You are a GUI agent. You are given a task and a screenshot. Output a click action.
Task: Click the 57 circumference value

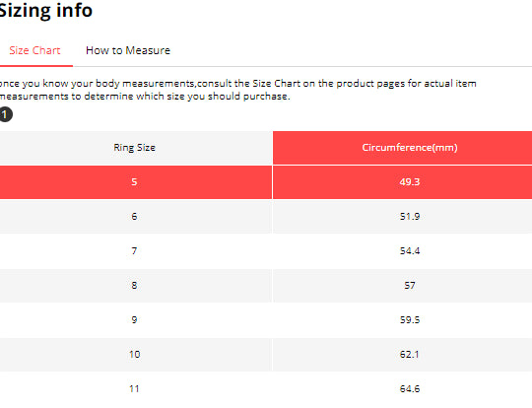pyautogui.click(x=410, y=286)
